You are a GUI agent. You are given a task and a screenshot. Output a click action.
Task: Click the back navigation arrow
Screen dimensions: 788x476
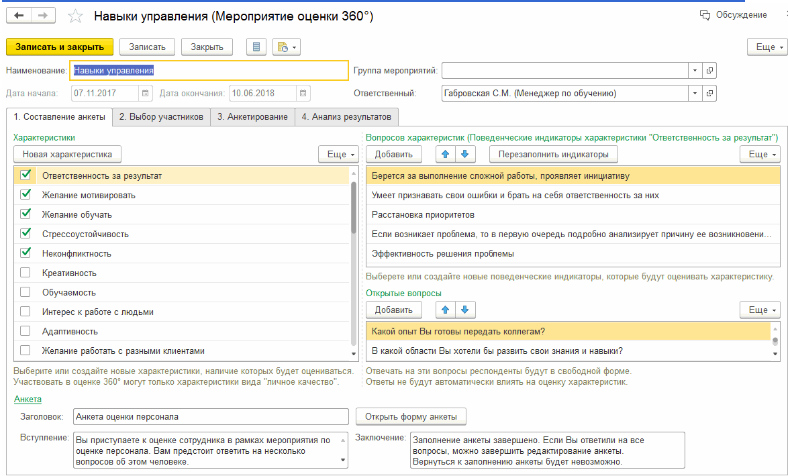click(x=19, y=16)
